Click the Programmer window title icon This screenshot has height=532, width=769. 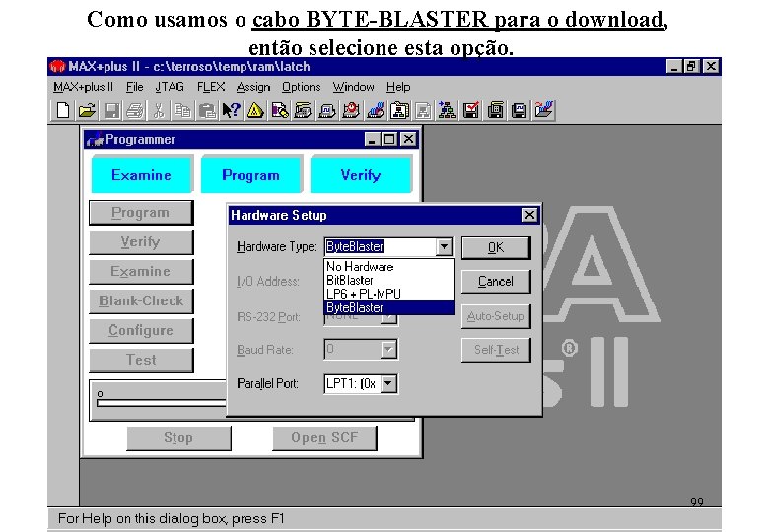pos(95,140)
